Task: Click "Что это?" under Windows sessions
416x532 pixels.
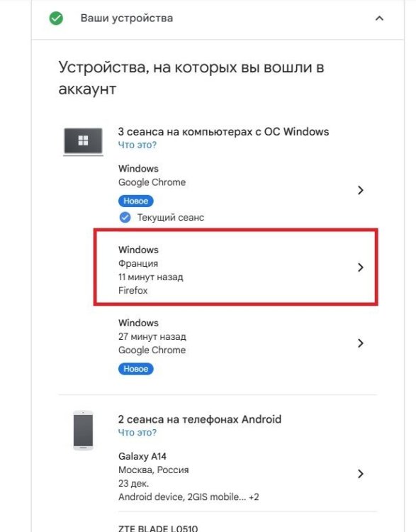Action: 137,145
